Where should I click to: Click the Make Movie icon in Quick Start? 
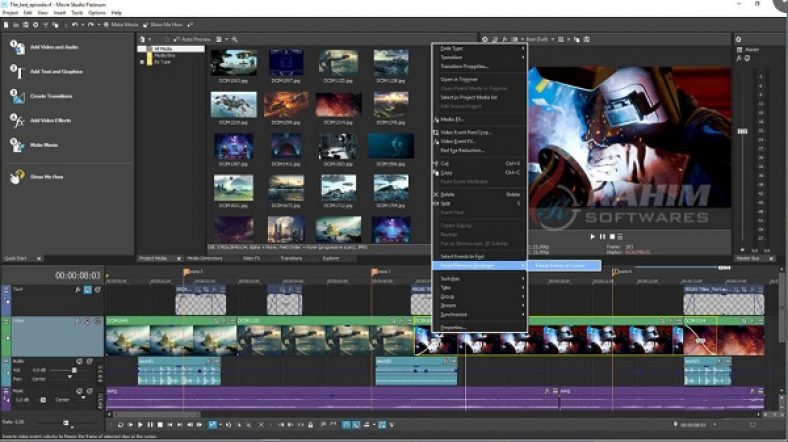[x=17, y=144]
